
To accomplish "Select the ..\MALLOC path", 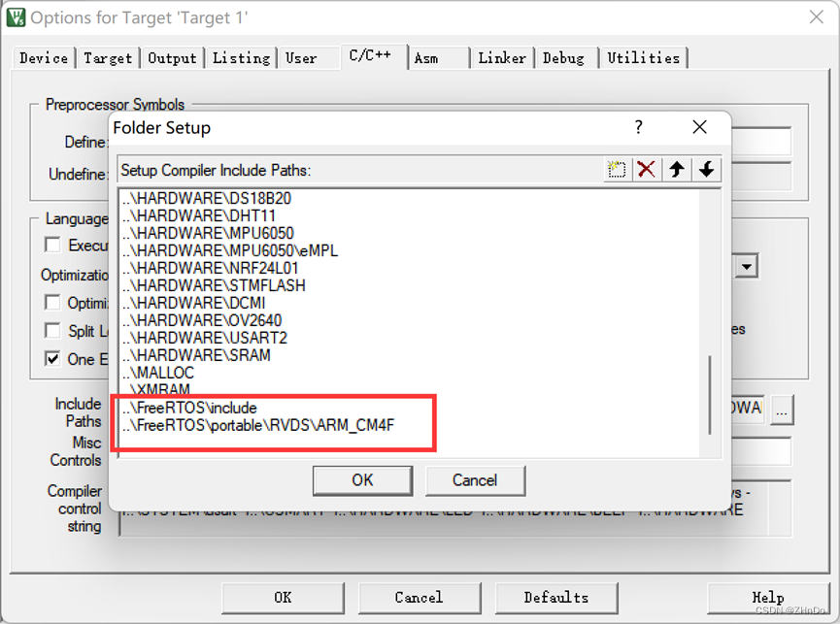I will [158, 373].
